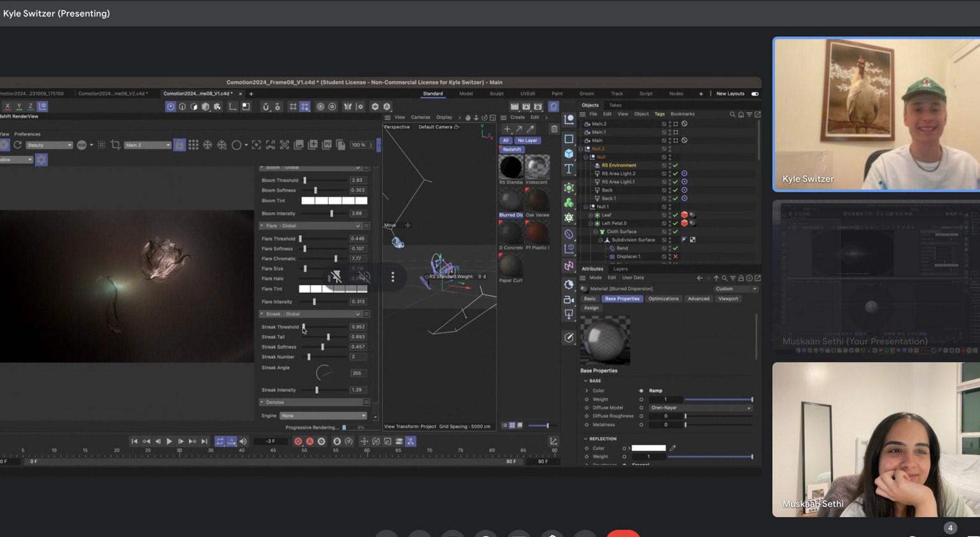
Task: Click the Object Manager search magnifier icon
Action: [x=732, y=115]
